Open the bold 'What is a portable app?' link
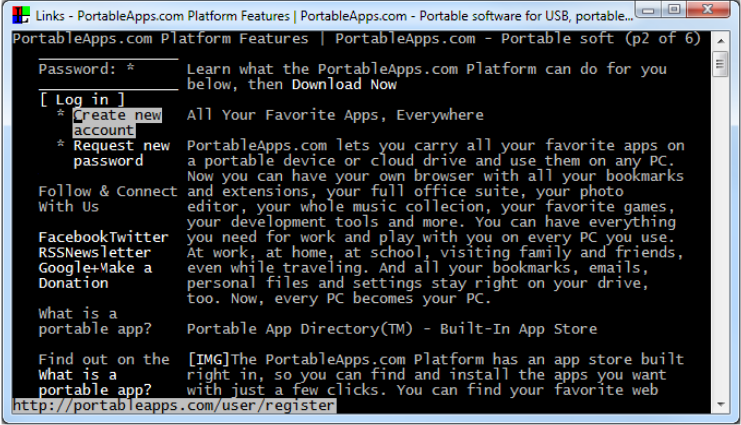 (x=95, y=382)
